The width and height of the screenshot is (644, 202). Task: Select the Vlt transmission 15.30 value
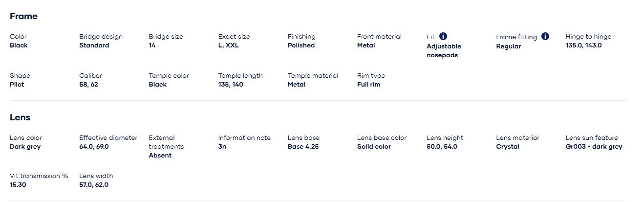[x=18, y=185]
